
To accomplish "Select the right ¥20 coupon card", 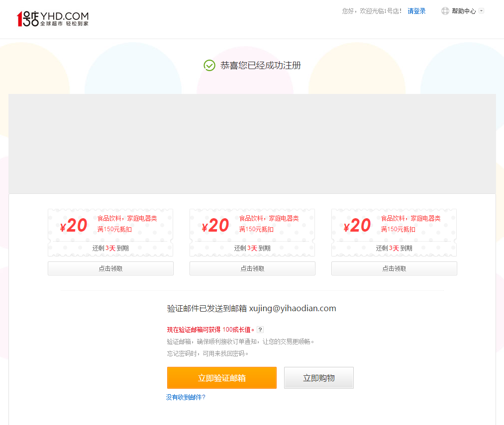I will click(x=394, y=233).
